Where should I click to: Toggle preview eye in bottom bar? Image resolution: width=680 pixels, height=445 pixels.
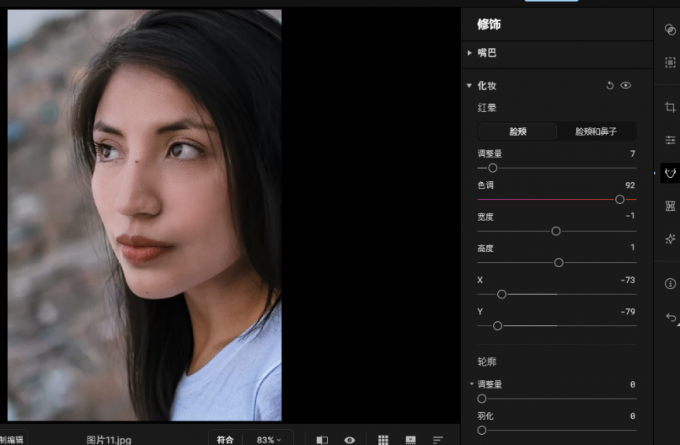(x=350, y=439)
